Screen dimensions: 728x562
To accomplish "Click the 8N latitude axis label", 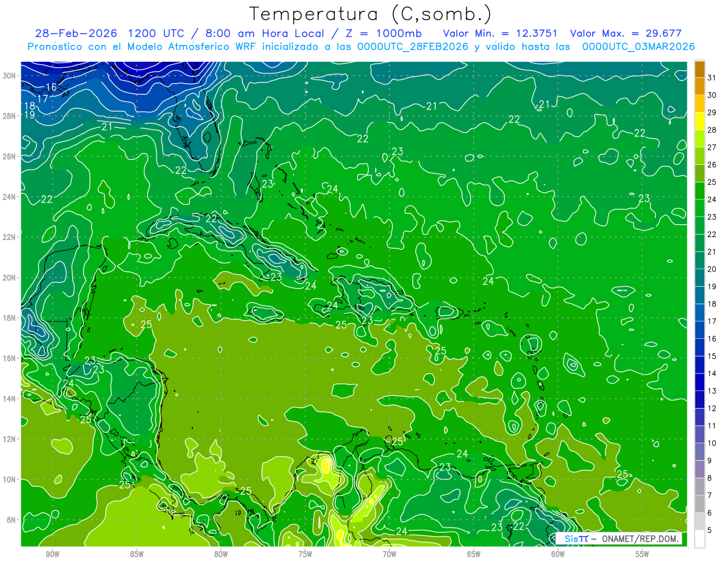I will point(12,520).
